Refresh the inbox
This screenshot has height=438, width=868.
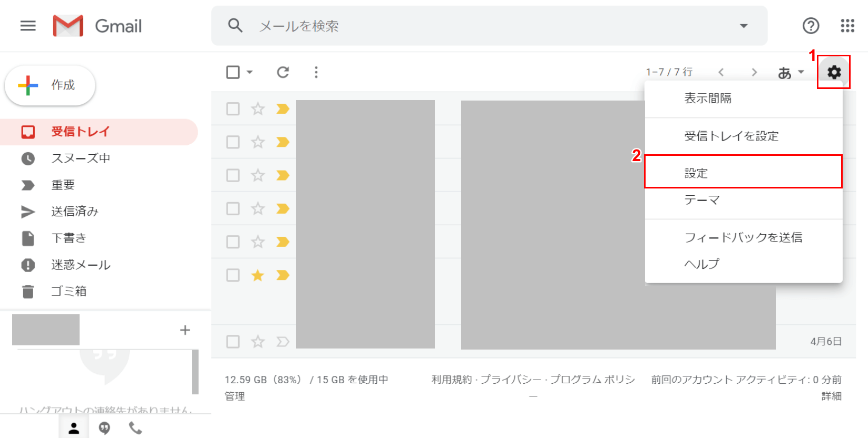click(283, 72)
